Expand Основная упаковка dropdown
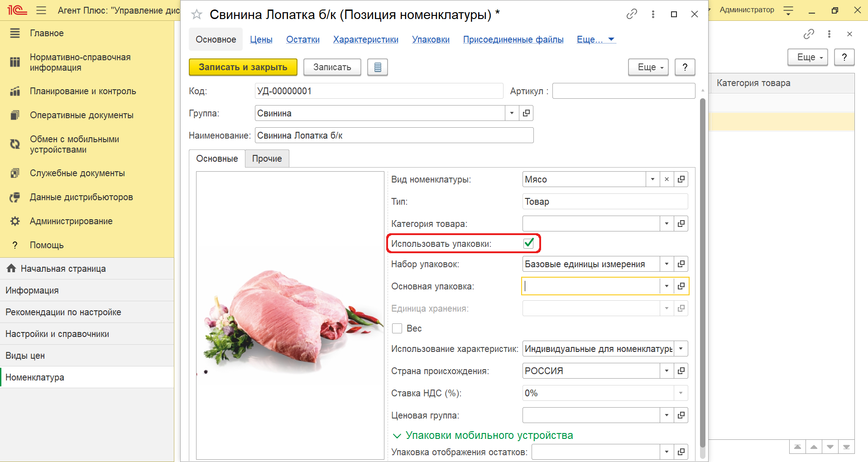The height and width of the screenshot is (462, 868). [667, 286]
